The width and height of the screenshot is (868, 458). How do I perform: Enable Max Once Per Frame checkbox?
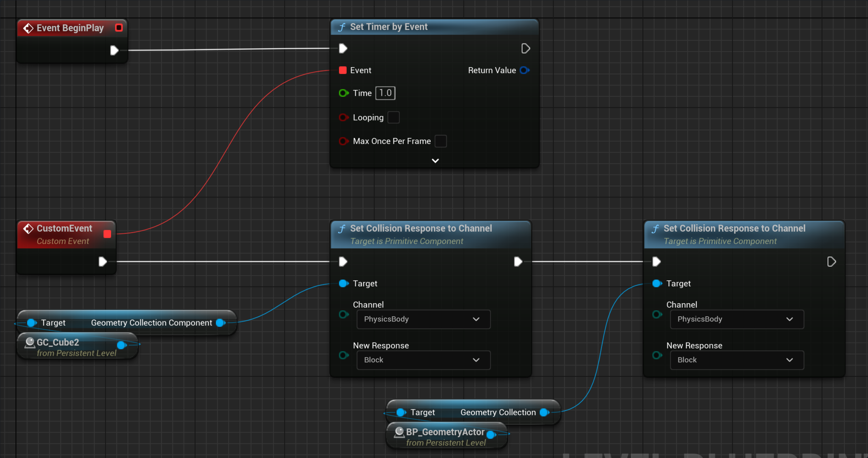pyautogui.click(x=441, y=141)
